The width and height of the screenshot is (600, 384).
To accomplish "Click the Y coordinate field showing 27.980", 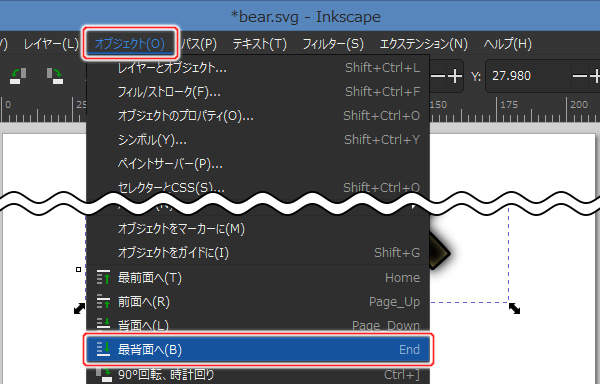I will (528, 76).
